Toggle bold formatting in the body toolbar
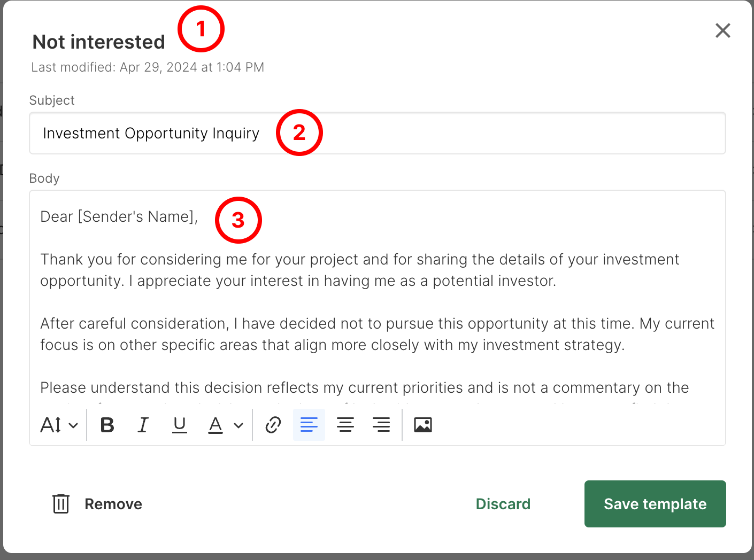754x560 pixels. 107,425
